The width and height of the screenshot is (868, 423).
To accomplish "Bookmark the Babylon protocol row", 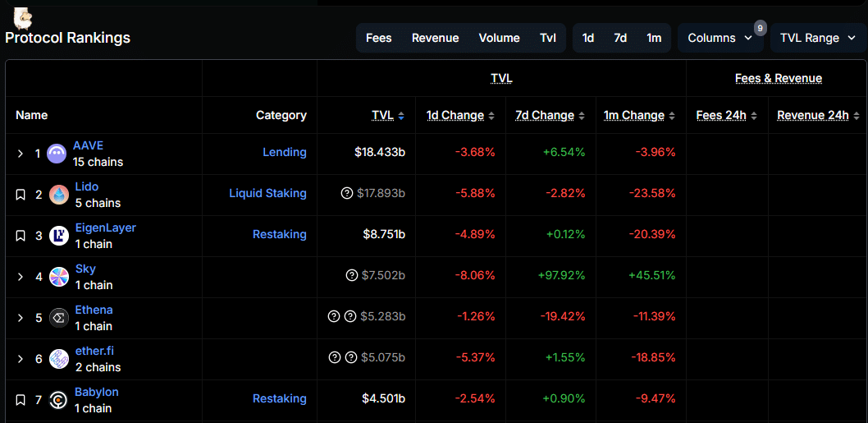I will pos(21,400).
